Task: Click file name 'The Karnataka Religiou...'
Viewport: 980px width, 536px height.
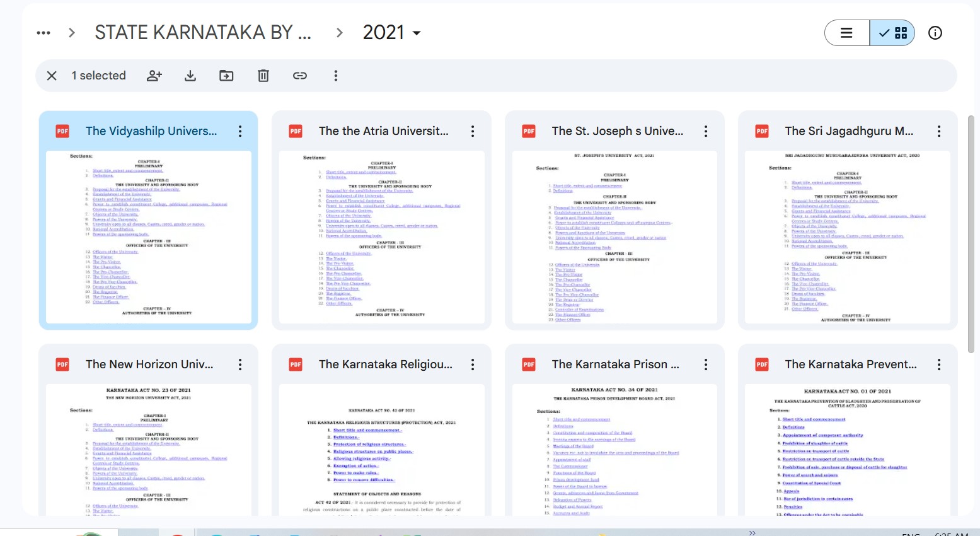Action: point(386,364)
